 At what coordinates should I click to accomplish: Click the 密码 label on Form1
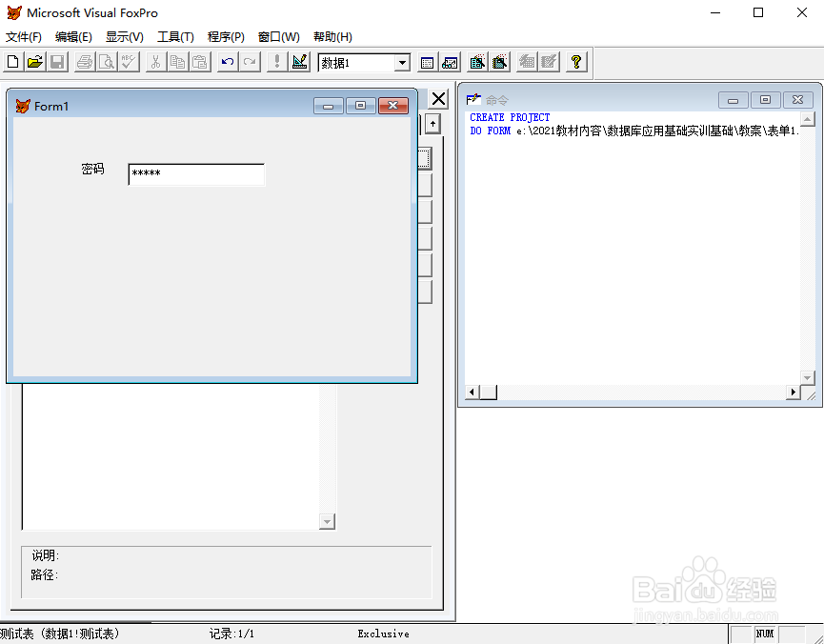(93, 169)
